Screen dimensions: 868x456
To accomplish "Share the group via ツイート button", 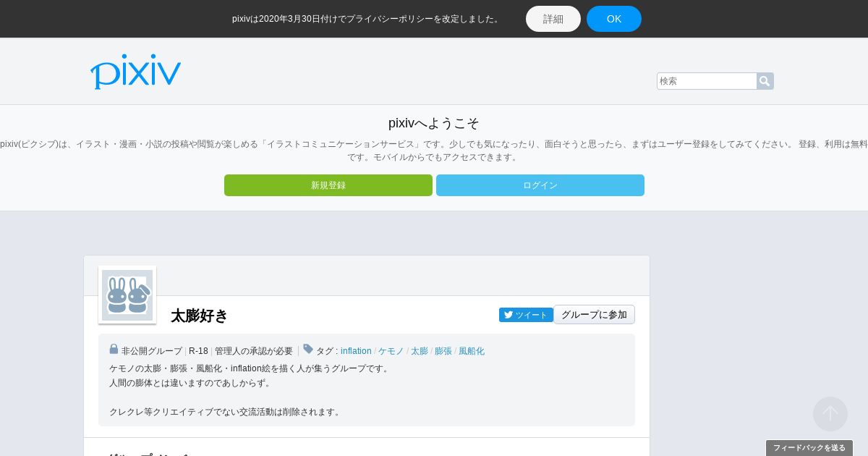I will tap(526, 315).
